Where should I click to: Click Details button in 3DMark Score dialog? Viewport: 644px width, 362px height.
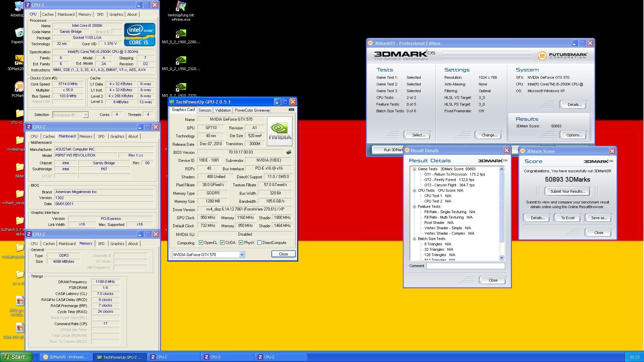point(537,218)
